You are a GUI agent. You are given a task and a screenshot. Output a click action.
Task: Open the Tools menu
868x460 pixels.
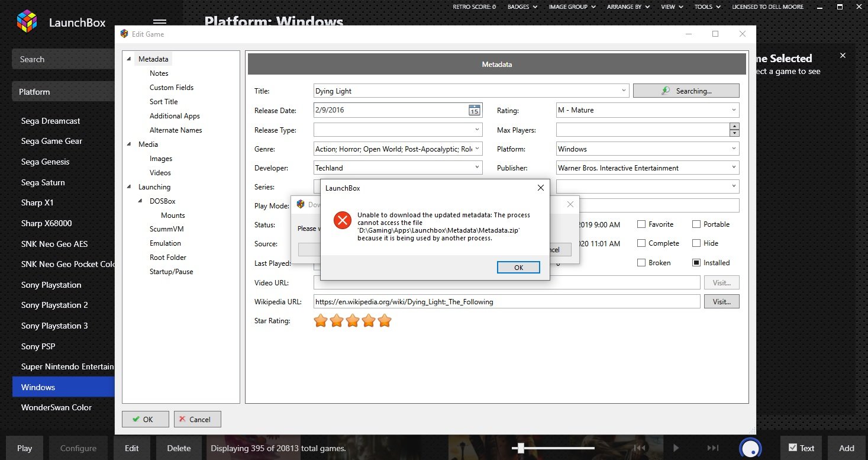click(707, 7)
